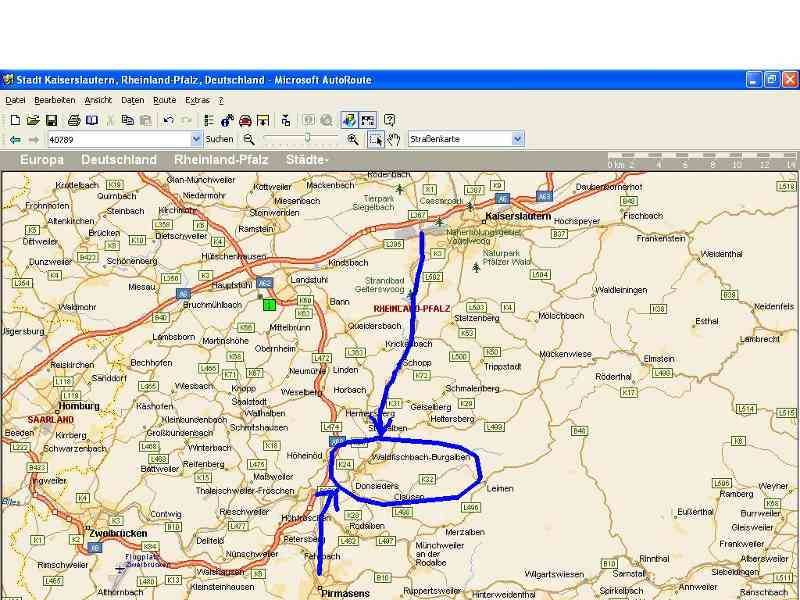Click the Pirmasens label on the map
Screen dimensions: 800x600
[x=345, y=593]
